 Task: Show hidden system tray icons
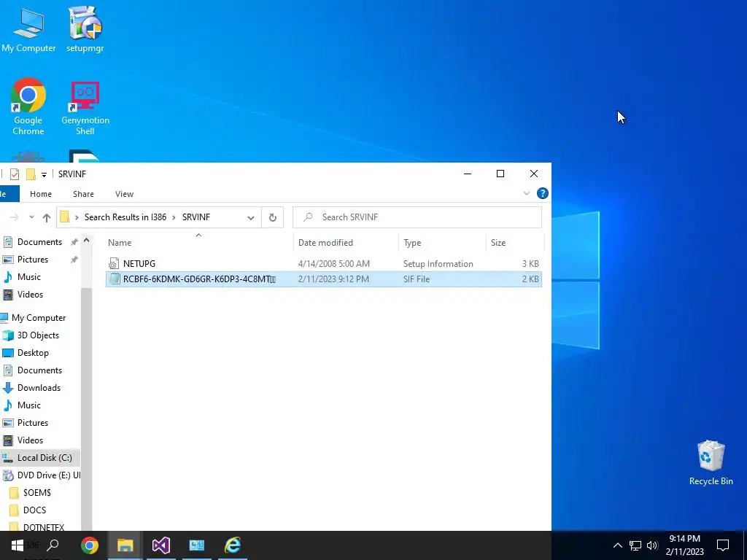pos(617,545)
